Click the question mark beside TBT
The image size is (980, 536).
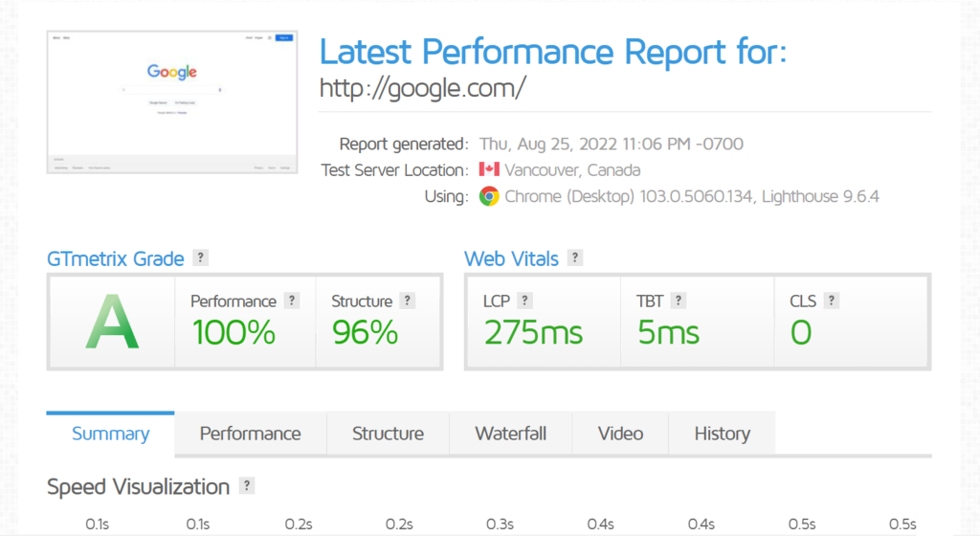[679, 301]
